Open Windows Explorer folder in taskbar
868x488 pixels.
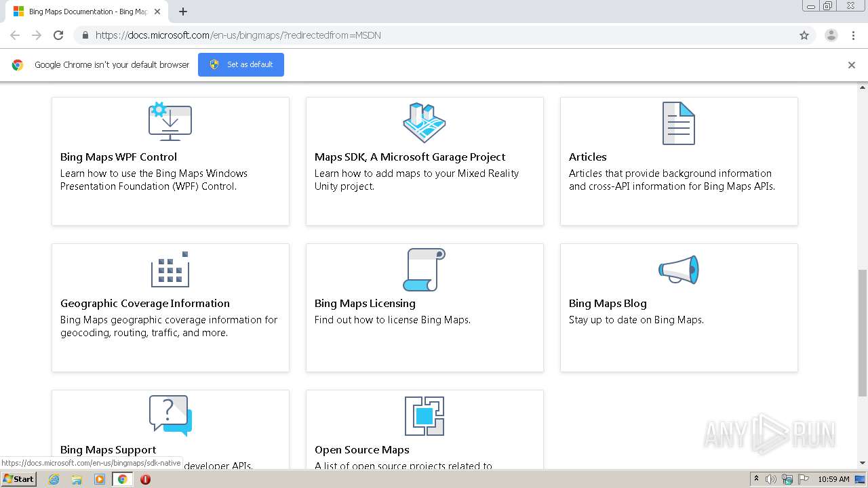pyautogui.click(x=77, y=479)
